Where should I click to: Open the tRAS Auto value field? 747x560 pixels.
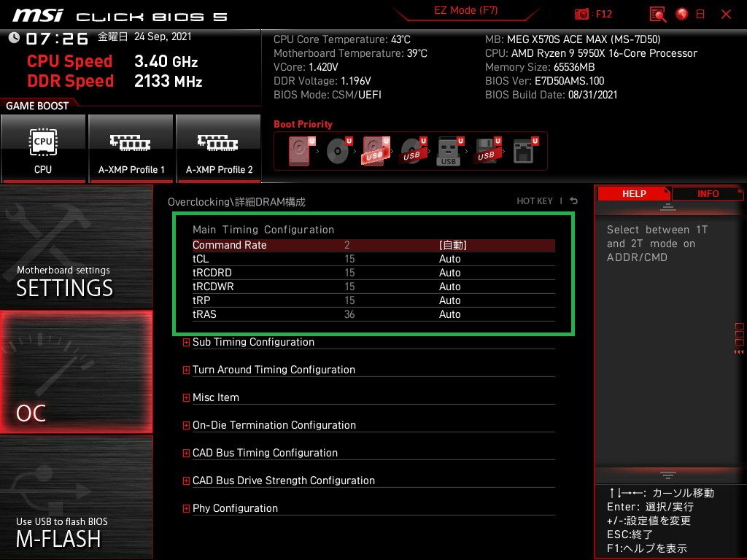tap(449, 314)
